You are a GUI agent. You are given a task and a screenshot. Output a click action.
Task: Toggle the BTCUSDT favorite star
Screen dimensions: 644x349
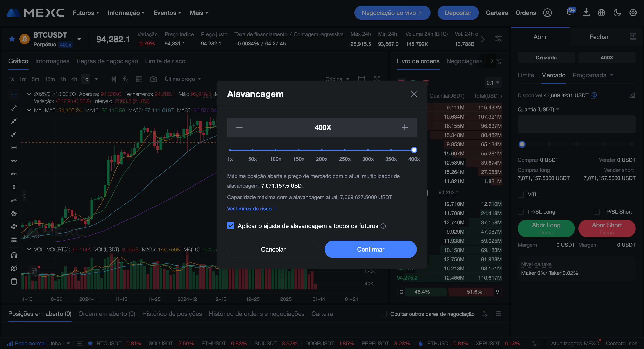pos(12,39)
